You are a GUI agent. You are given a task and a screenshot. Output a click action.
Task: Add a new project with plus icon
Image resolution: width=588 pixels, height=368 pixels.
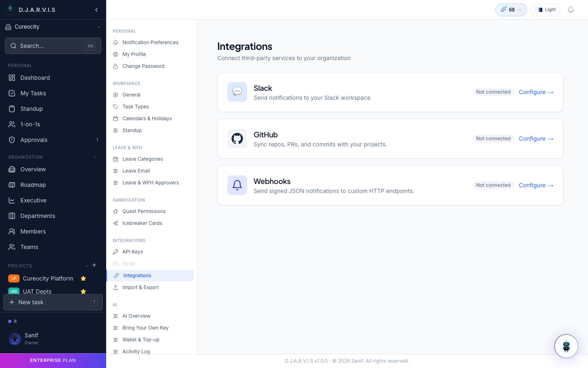click(94, 265)
